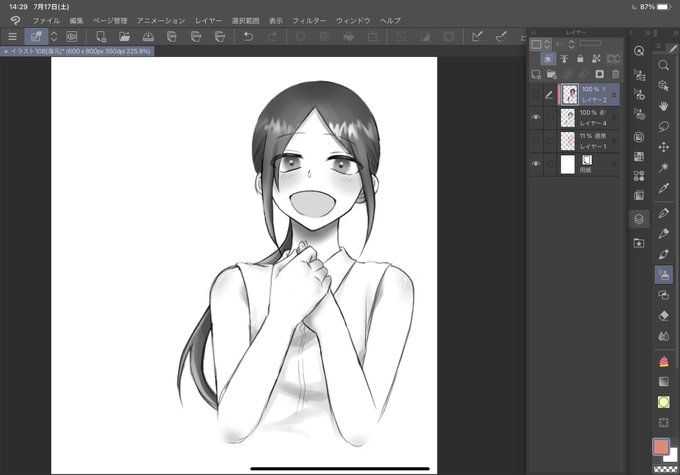
Task: Create a New Layer Folder
Action: pyautogui.click(x=552, y=75)
